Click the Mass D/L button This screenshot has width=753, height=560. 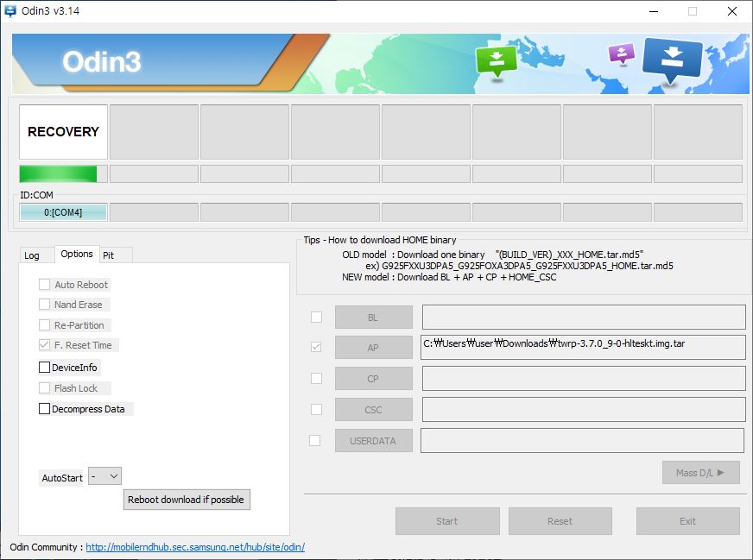[700, 473]
